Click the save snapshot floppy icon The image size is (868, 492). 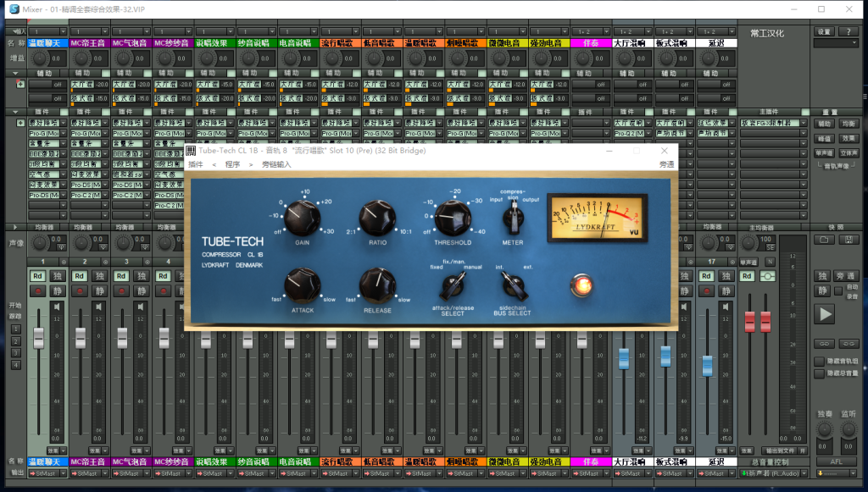click(x=849, y=240)
